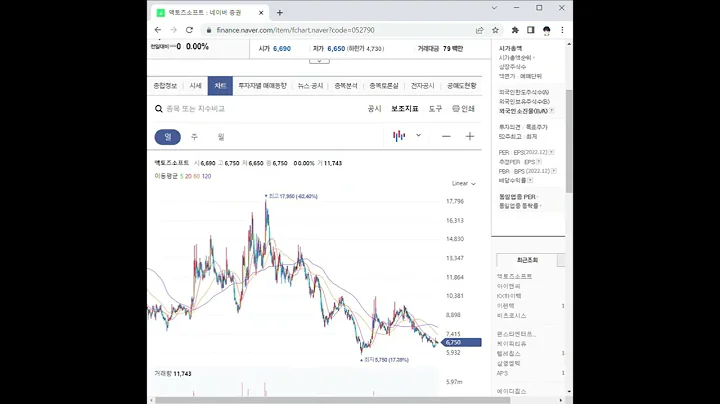Select the 일 (daily) period toggle

coord(168,137)
